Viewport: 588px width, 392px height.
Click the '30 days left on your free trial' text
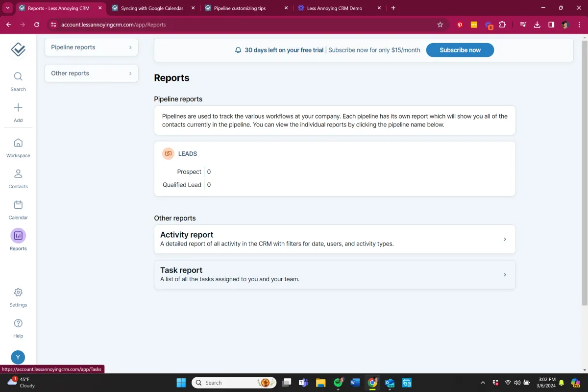(284, 50)
